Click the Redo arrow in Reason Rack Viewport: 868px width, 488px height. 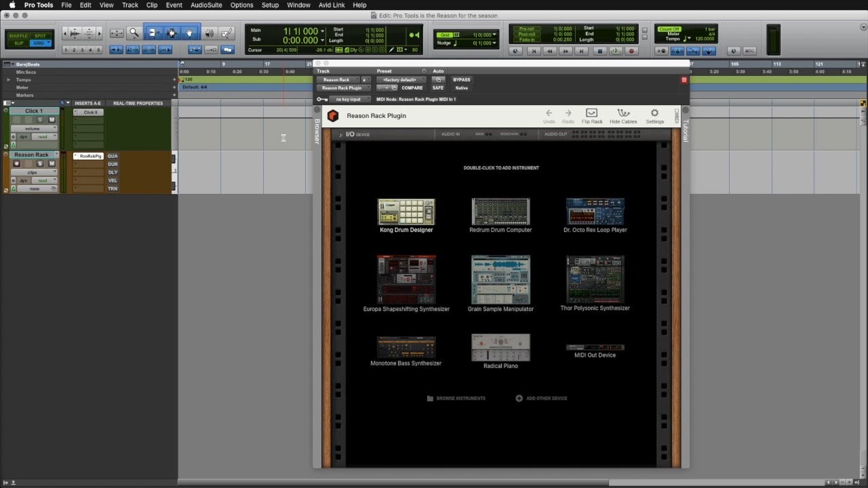point(568,113)
